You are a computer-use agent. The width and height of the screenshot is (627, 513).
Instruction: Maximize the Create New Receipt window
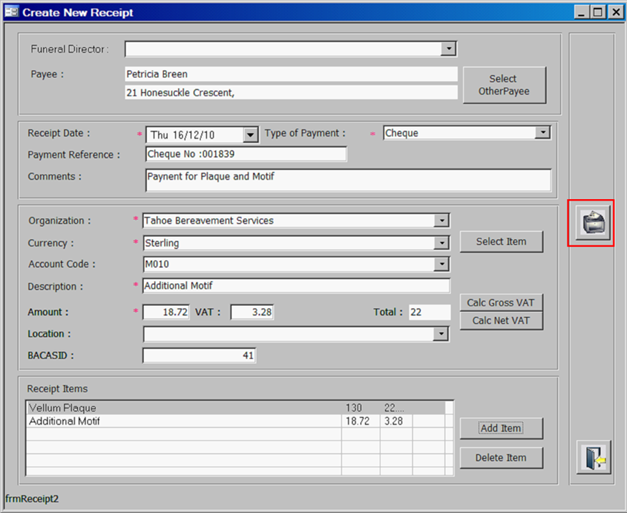tap(598, 12)
